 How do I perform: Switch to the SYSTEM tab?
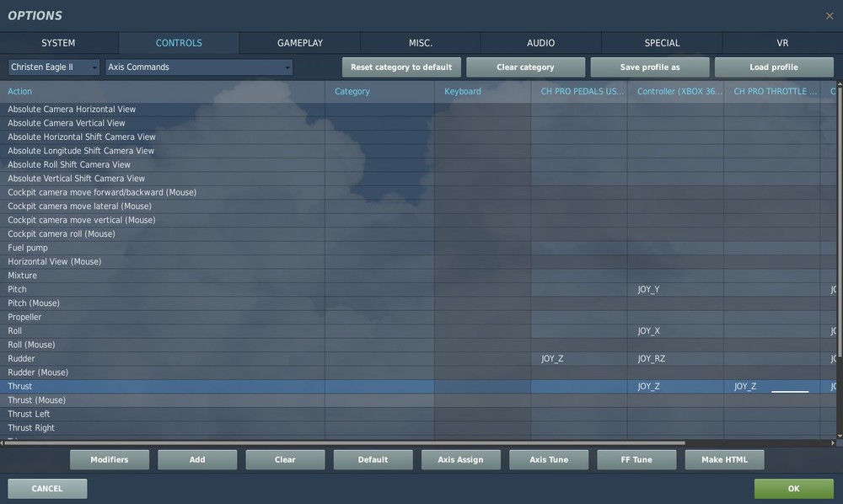59,43
